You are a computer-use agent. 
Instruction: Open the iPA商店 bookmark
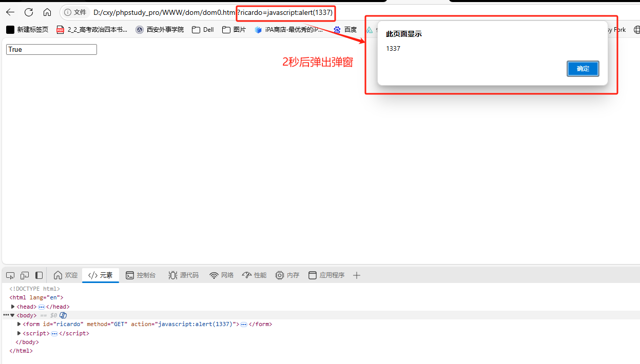[x=289, y=30]
